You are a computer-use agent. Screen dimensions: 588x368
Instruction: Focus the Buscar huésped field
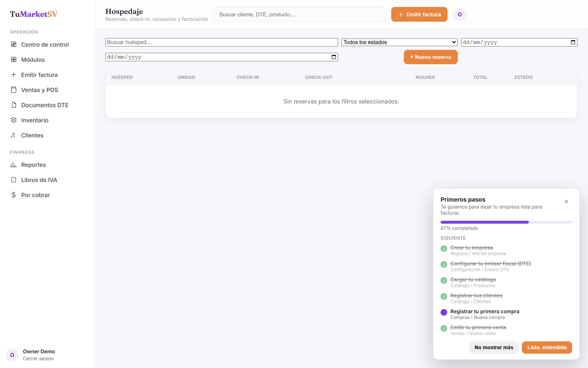(x=222, y=42)
